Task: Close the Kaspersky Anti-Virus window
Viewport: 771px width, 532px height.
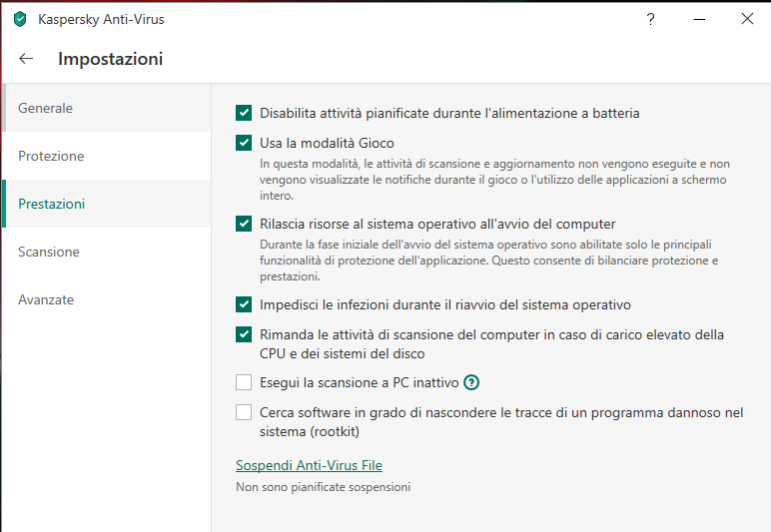Action: tap(746, 19)
